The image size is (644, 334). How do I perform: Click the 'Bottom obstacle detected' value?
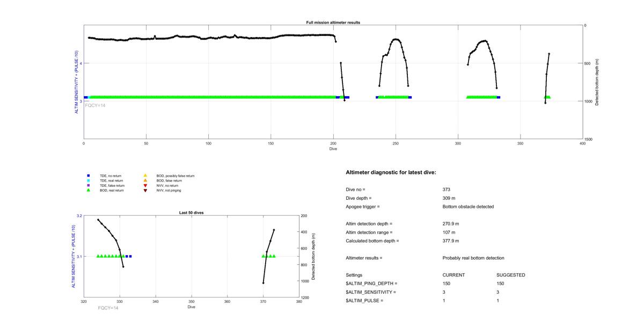pyautogui.click(x=467, y=207)
